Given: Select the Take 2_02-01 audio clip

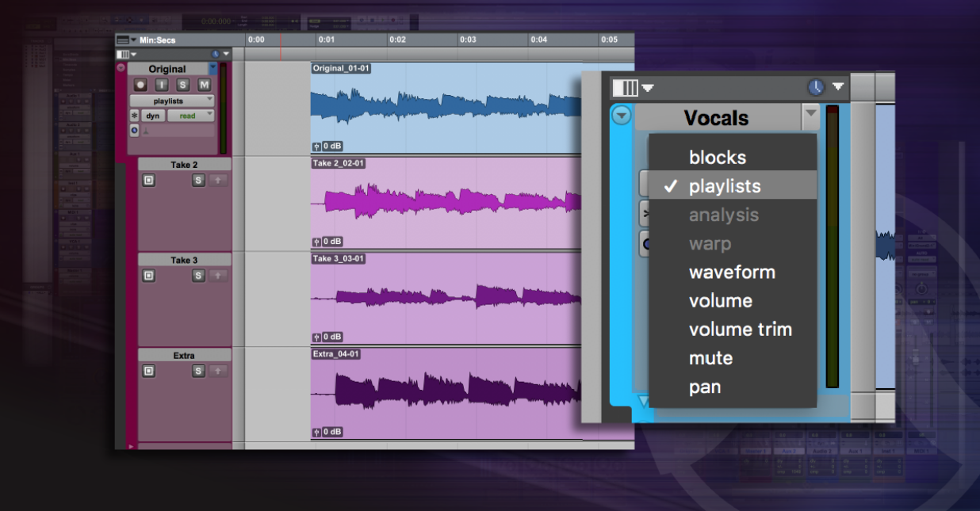Looking at the screenshot, I should 446,203.
